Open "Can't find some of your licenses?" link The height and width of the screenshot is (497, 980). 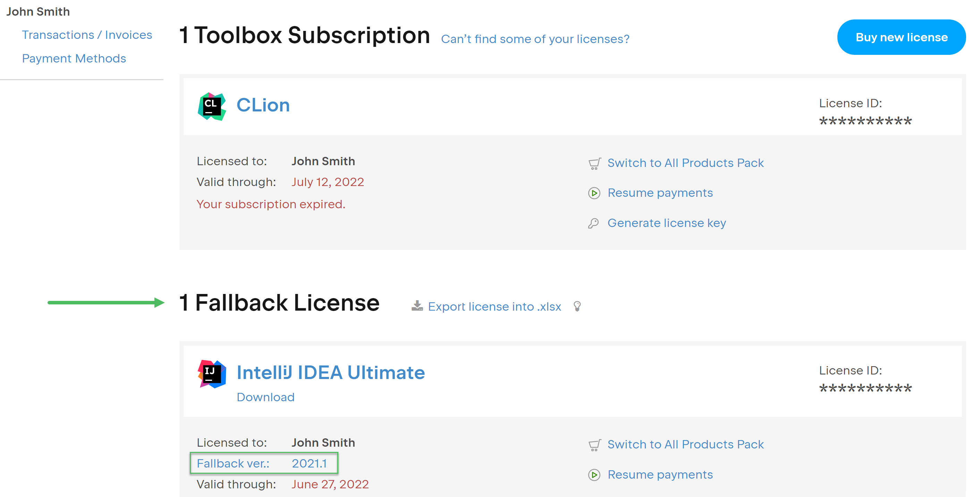(535, 39)
